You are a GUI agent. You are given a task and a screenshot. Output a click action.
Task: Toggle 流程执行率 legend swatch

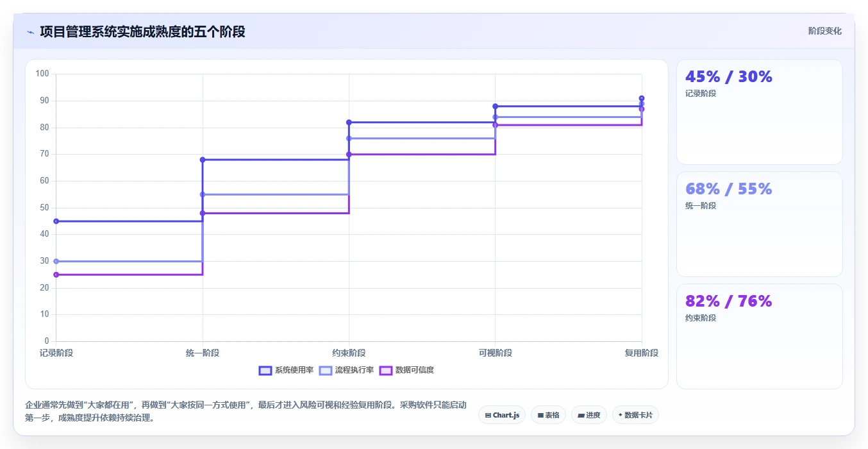[x=326, y=370]
